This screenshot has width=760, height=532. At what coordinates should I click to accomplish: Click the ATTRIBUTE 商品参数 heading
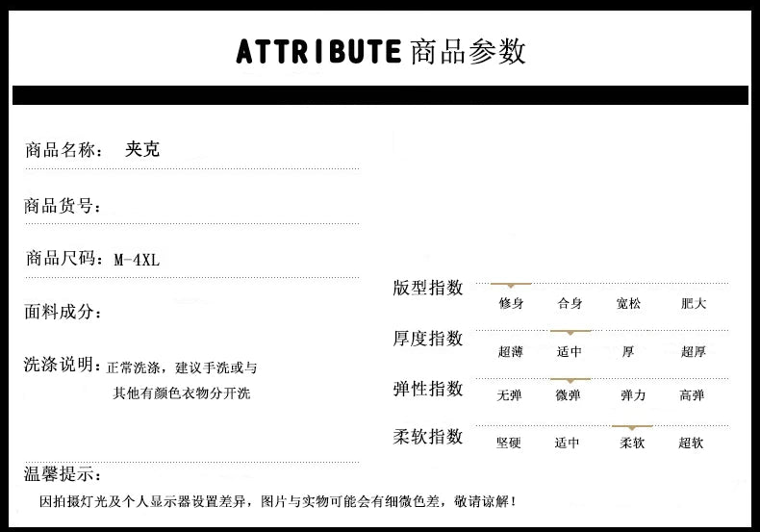381,50
